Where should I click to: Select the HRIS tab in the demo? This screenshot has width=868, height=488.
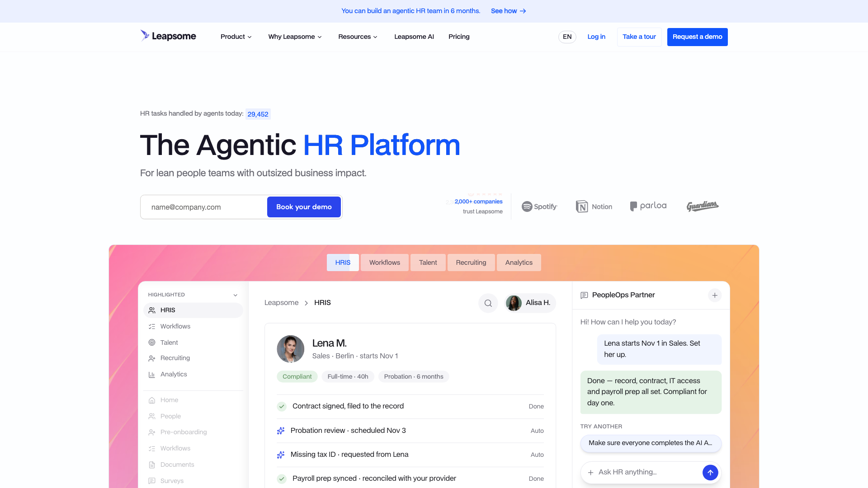[x=343, y=263]
